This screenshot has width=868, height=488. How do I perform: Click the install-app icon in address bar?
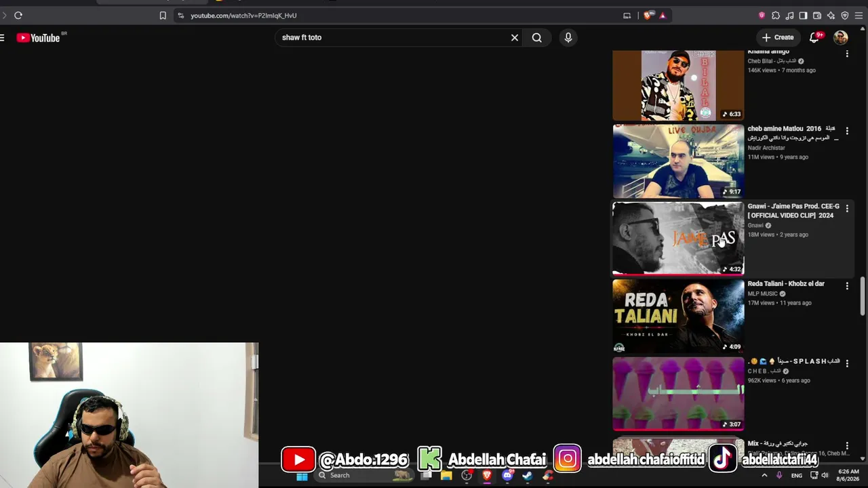(x=627, y=16)
